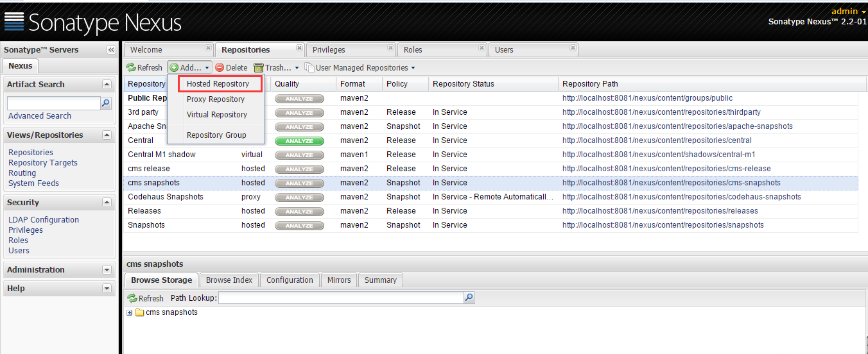
Task: Open Roles under the Security panel
Action: pyautogui.click(x=18, y=240)
